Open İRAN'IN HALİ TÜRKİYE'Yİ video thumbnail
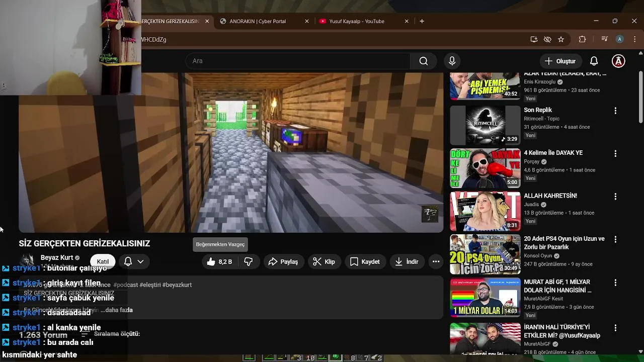Viewport: 644px width, 362px height. coord(485,339)
